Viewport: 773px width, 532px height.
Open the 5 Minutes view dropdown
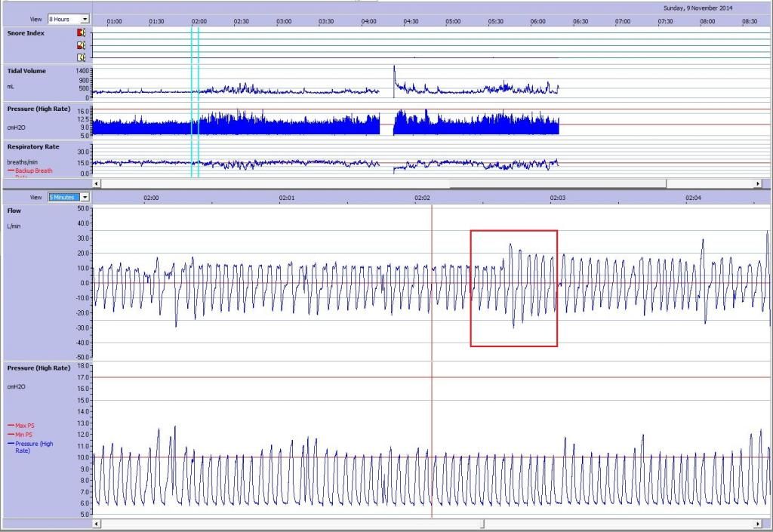(84, 197)
